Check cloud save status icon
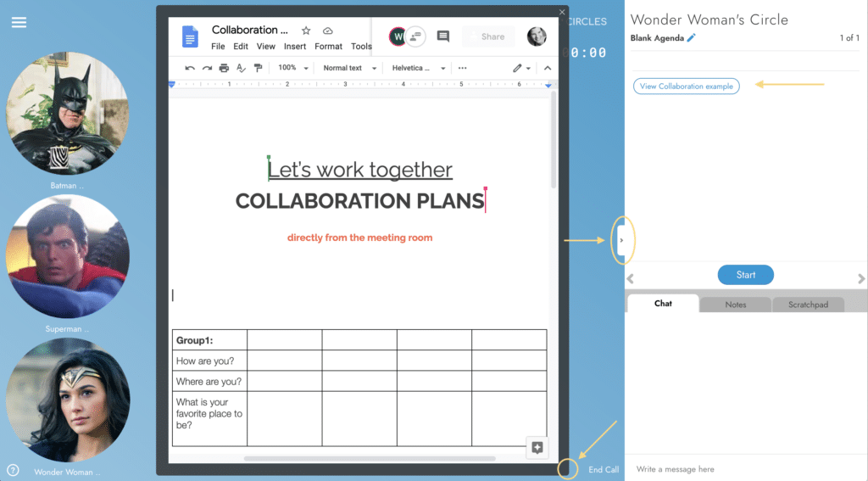 [x=328, y=31]
